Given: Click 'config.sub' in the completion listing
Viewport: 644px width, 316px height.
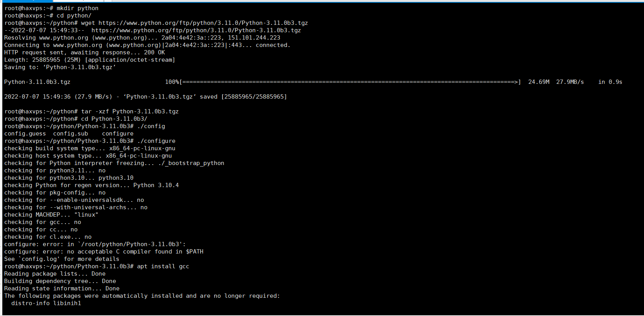Looking at the screenshot, I should click(x=71, y=134).
